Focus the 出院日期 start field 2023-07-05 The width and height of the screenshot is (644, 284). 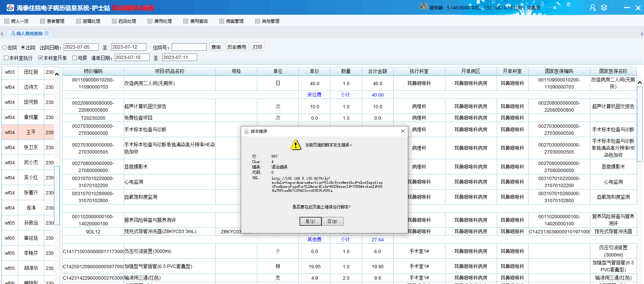click(x=81, y=47)
